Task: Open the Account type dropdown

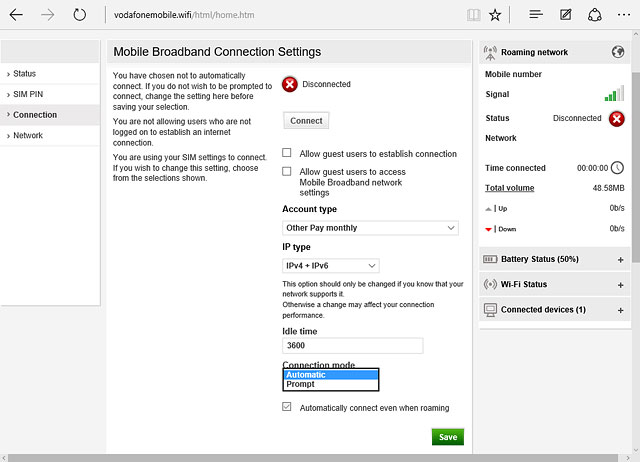Action: 370,228
